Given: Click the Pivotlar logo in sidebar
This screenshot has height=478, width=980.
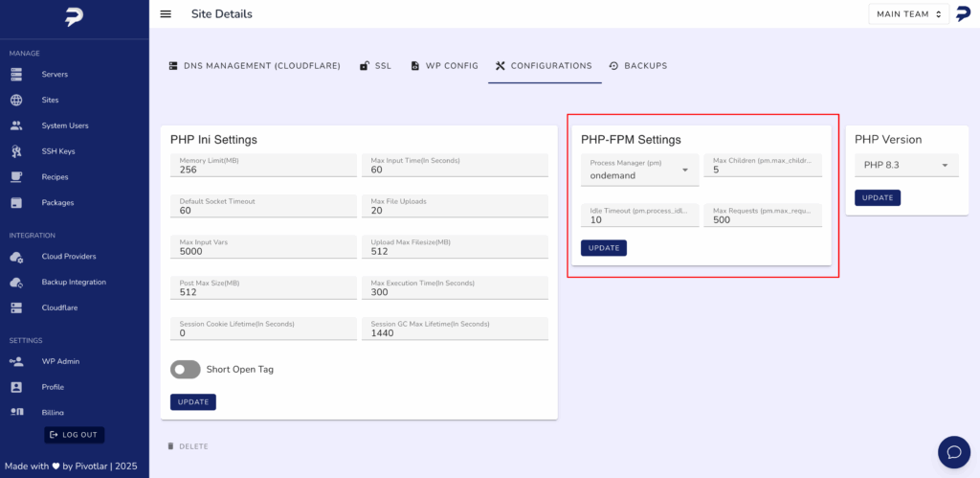Looking at the screenshot, I should [x=75, y=17].
